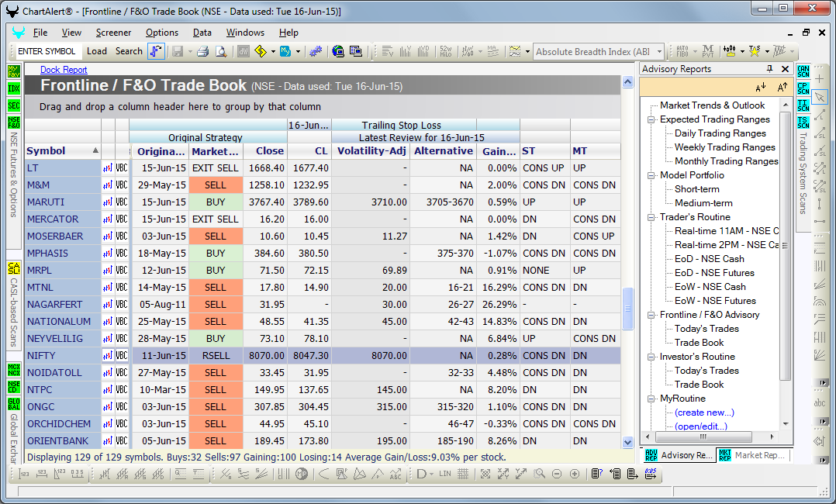This screenshot has height=504, width=836.
Task: Open Daily Trading Ranges report
Action: coord(720,133)
